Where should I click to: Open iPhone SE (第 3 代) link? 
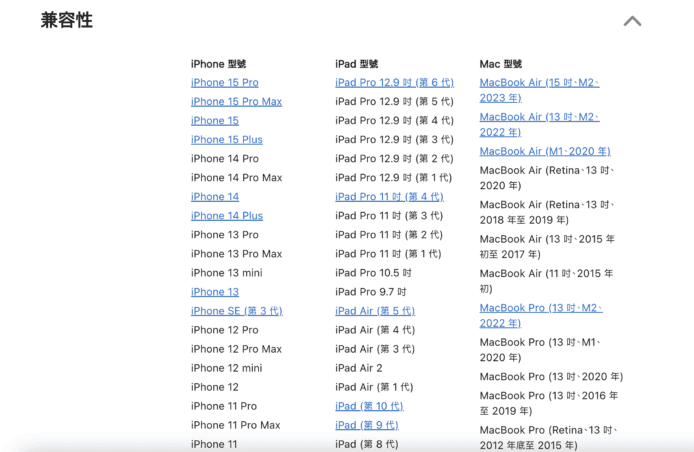pyautogui.click(x=236, y=311)
